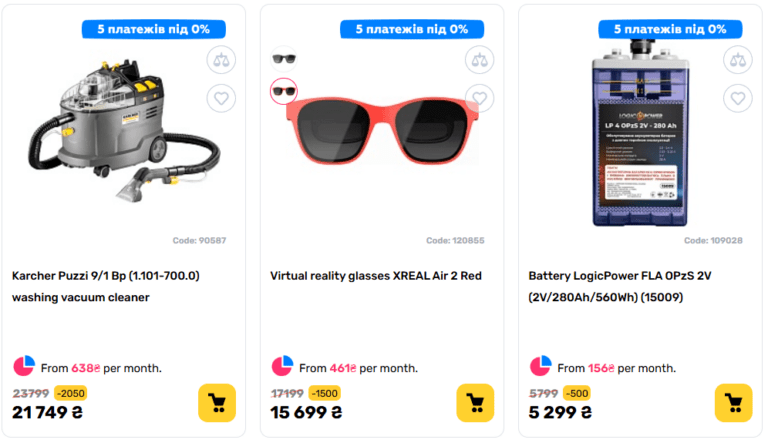Open Virtual reality glasses XREAL Air 2 link
The width and height of the screenshot is (768, 443).
pyautogui.click(x=376, y=275)
